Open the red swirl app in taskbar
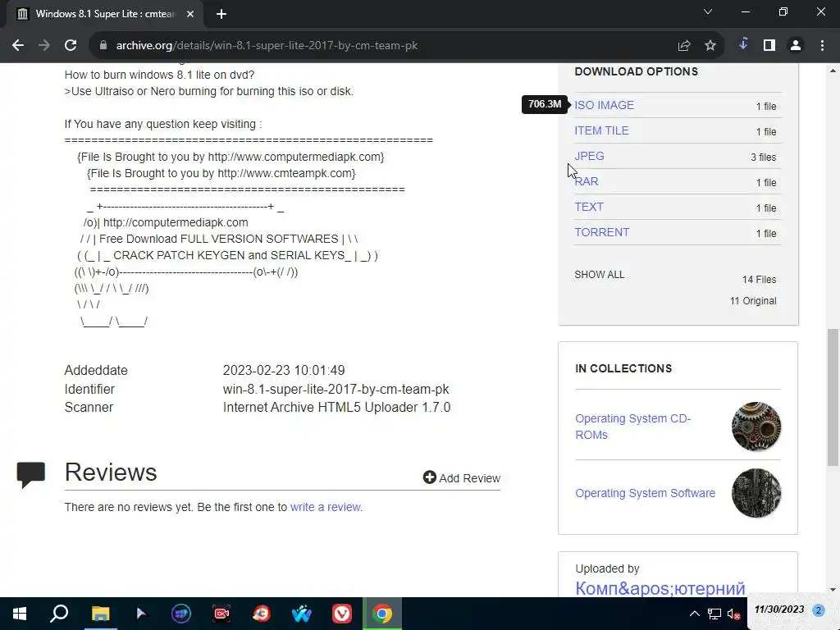Viewport: 840px width, 630px height. coord(262,614)
